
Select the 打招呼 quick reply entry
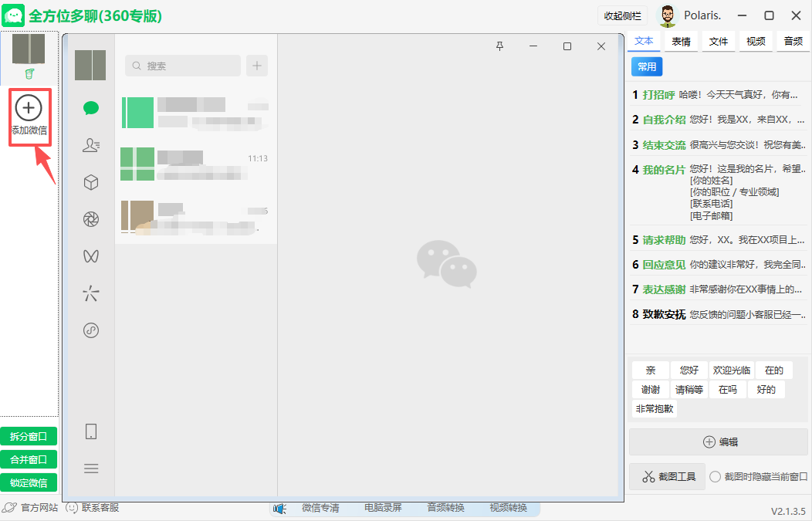tap(658, 95)
